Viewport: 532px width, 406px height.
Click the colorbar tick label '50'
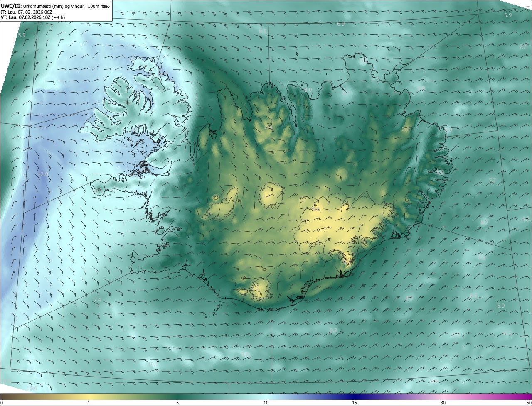point(529,403)
